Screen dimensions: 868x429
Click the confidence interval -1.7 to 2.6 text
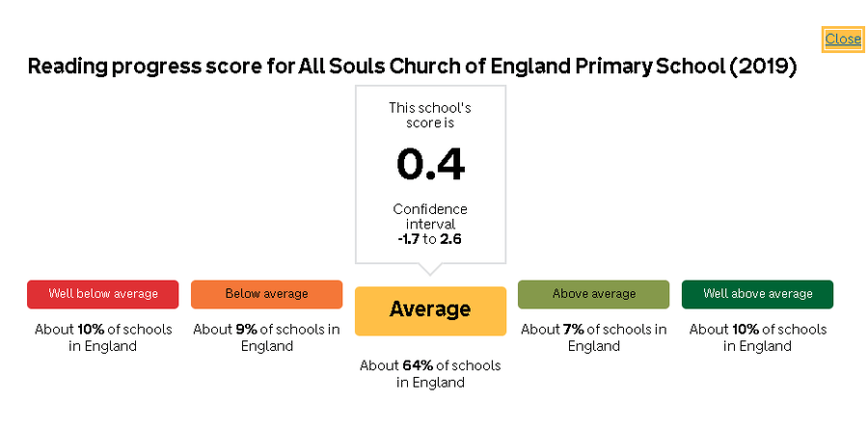430,240
